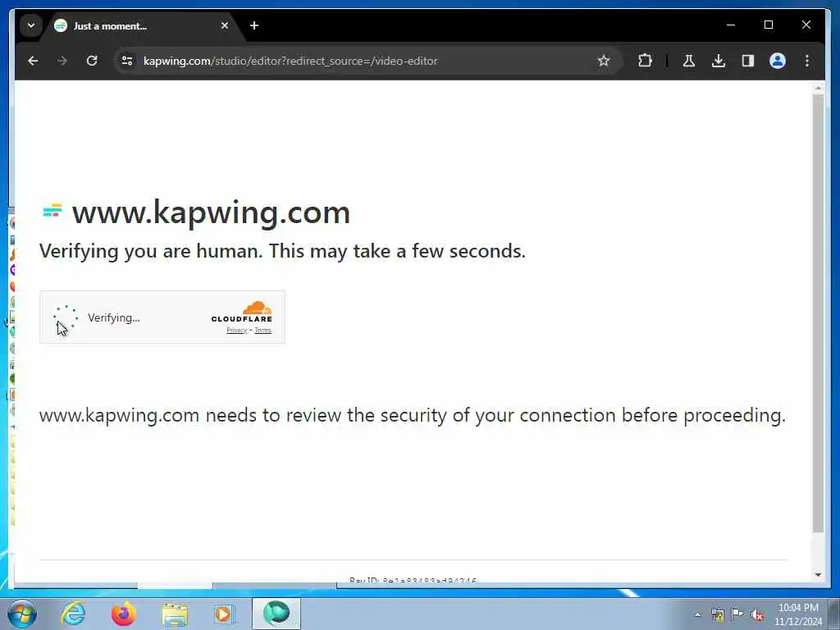
Task: Launch Firefox from the taskbar
Action: [123, 614]
